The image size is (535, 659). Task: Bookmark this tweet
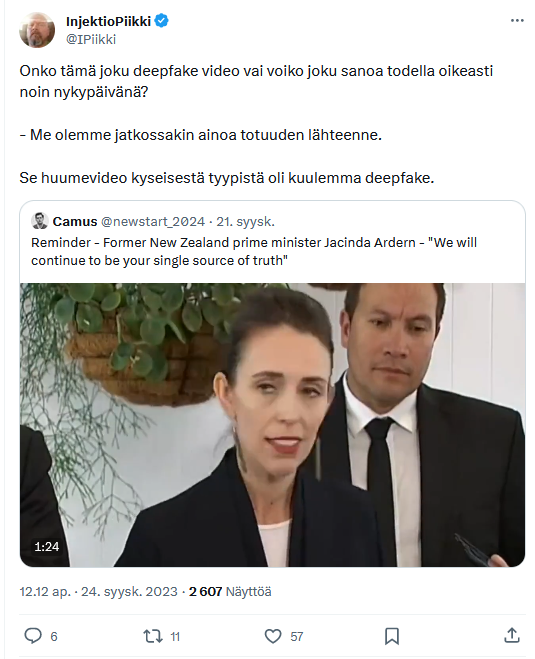392,636
